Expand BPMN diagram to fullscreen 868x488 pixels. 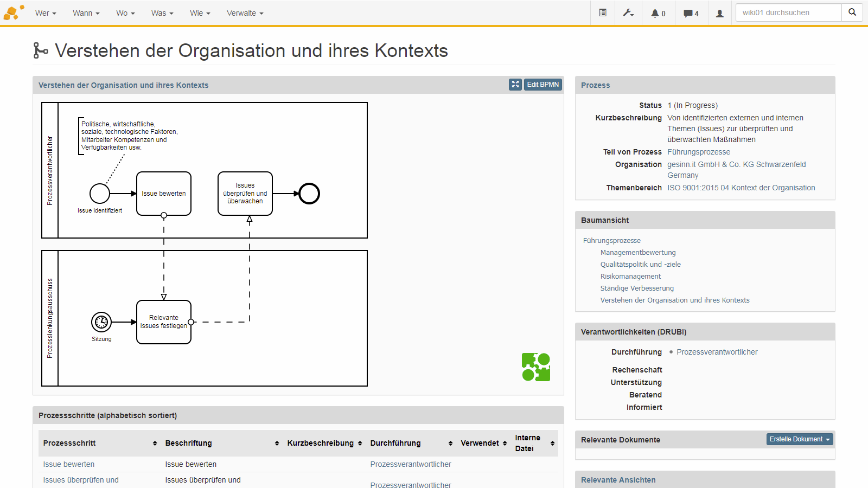click(515, 85)
